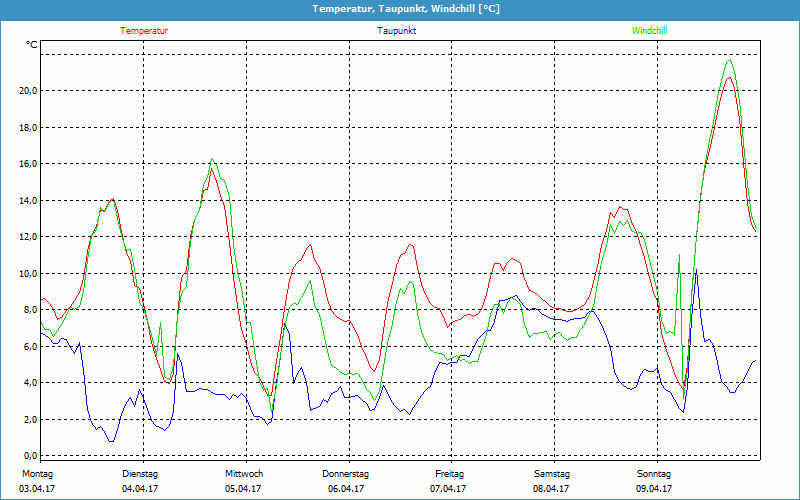
Task: Click the '12,0' y-axis value
Action: [28, 237]
